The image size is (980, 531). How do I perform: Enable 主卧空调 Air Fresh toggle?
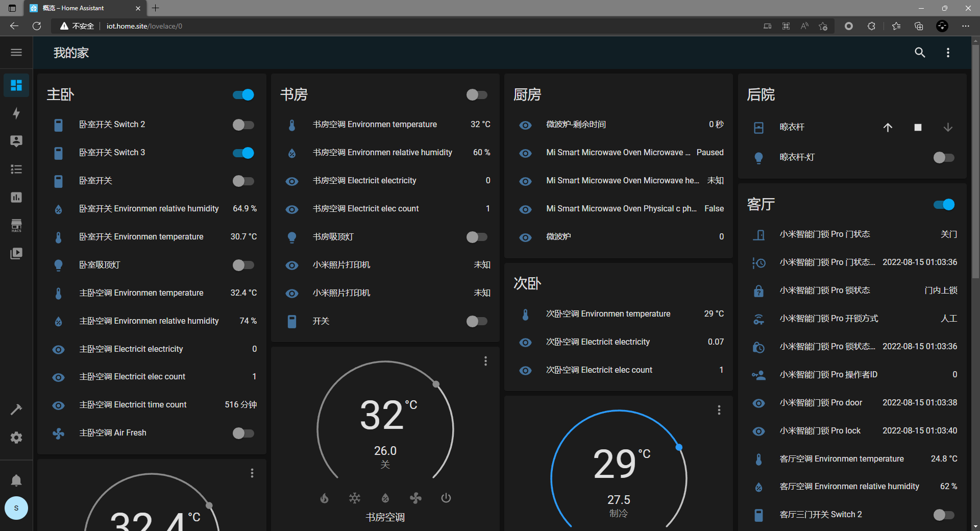click(x=243, y=433)
